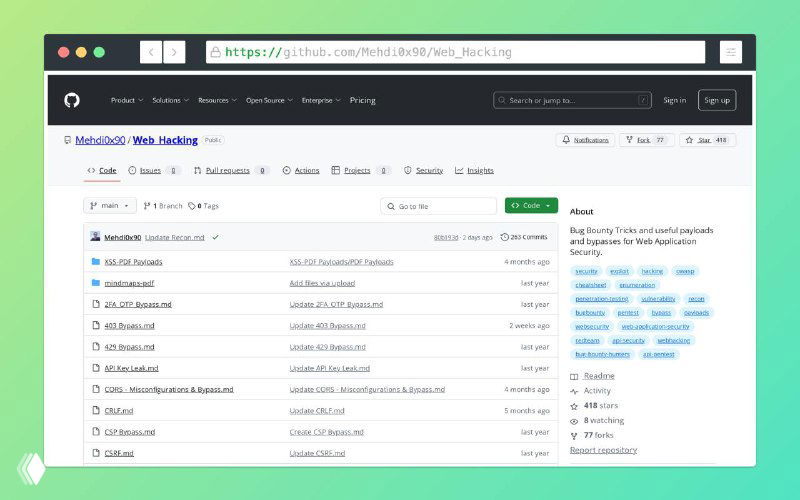This screenshot has width=800, height=500.
Task: Click the Sign in link
Action: (674, 100)
